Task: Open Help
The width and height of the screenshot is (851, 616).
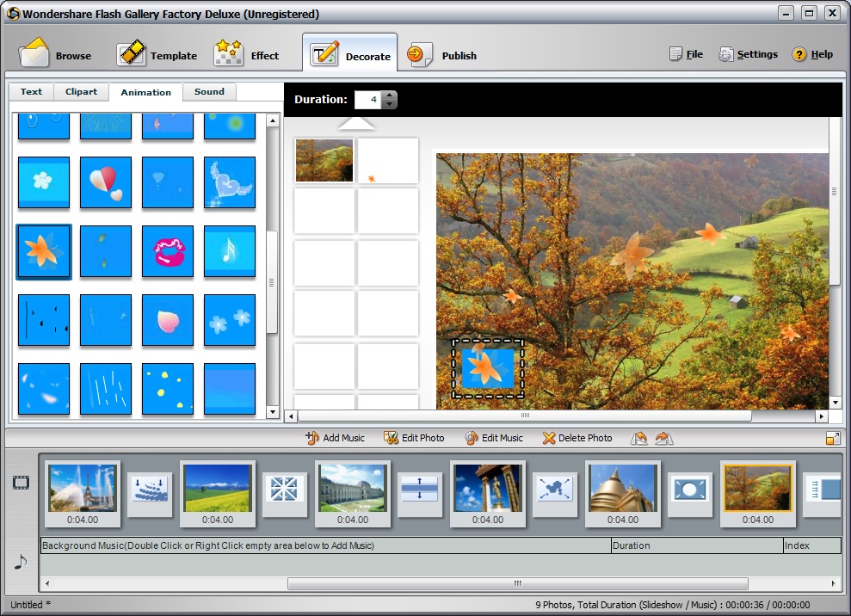Action: pyautogui.click(x=812, y=53)
